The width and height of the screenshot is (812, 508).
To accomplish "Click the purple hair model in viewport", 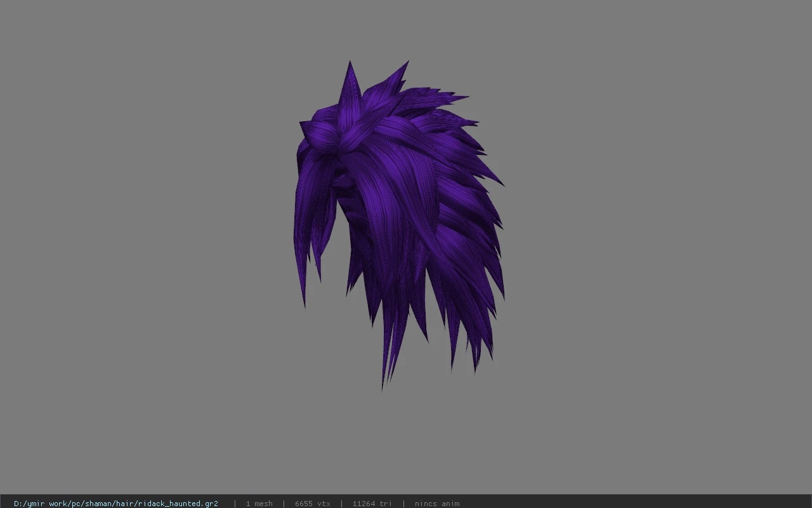I will click(x=398, y=225).
